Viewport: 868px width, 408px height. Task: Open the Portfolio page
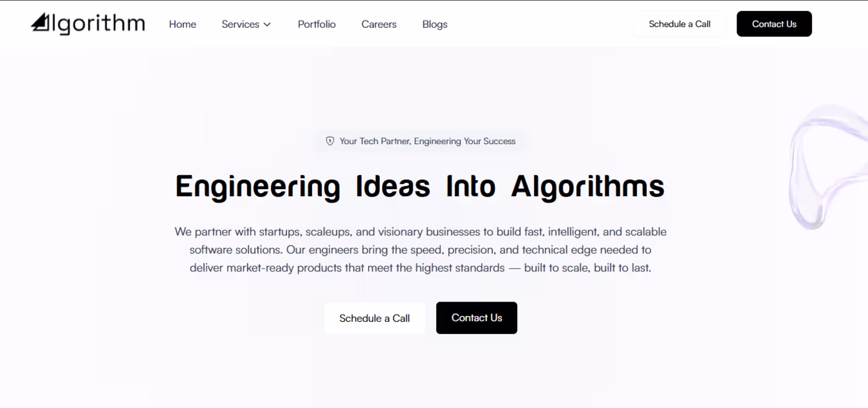317,24
